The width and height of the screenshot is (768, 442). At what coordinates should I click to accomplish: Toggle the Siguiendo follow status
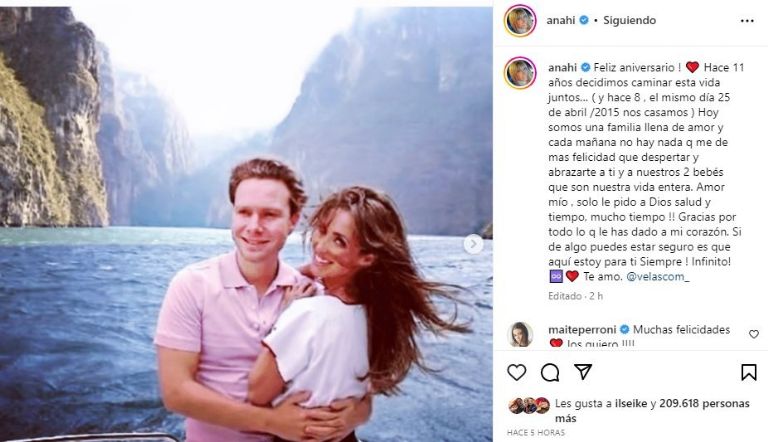629,21
